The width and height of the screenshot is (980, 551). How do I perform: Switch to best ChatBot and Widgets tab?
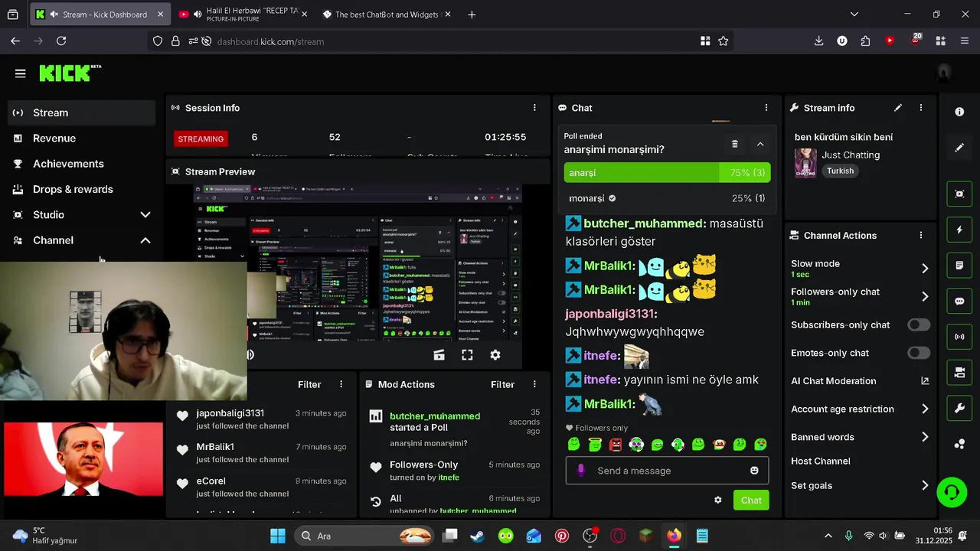[x=387, y=14]
